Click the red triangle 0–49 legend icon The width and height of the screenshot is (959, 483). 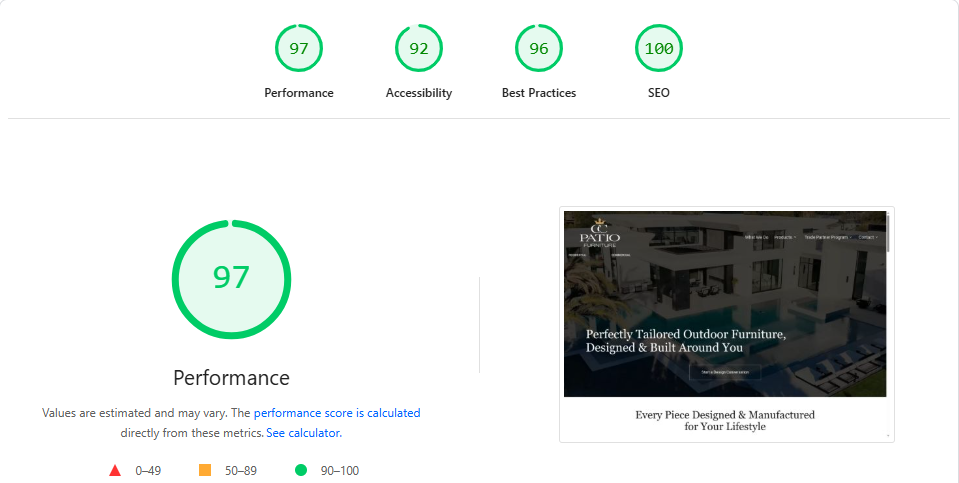tap(115, 470)
